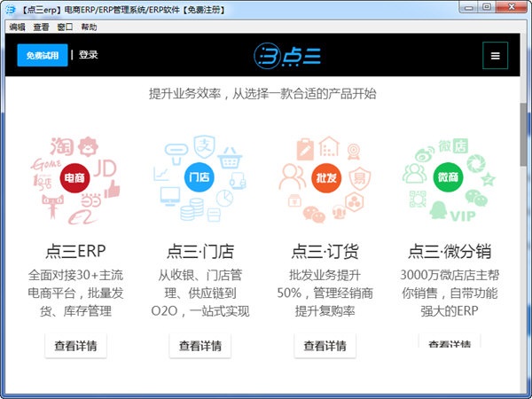The width and height of the screenshot is (532, 399).
Task: Open the 查看 menu
Action: [41, 27]
